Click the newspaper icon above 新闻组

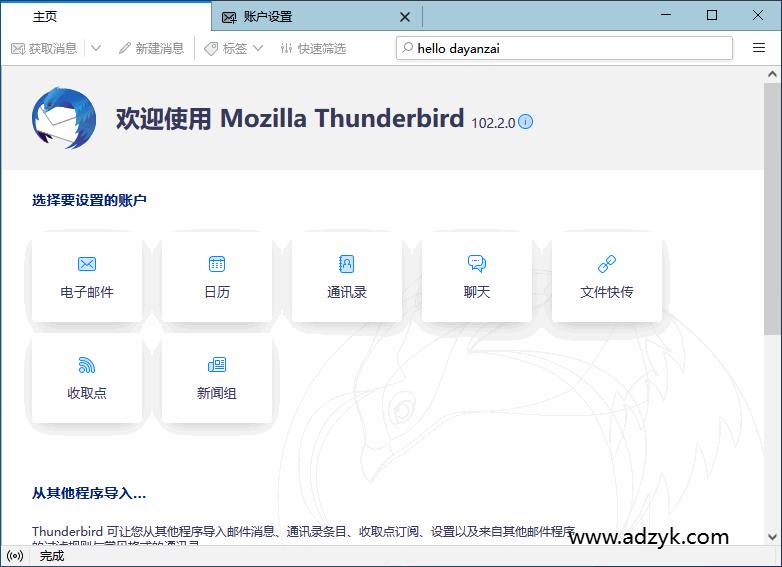[217, 365]
